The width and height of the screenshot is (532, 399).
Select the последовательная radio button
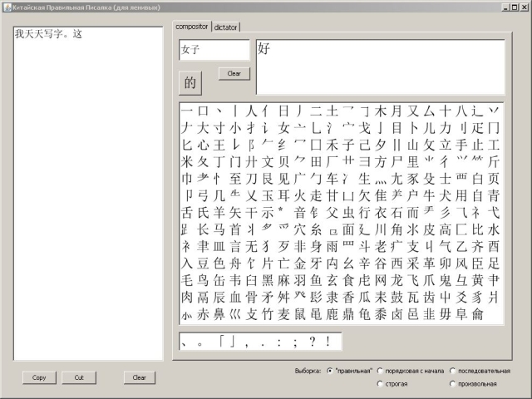coord(452,371)
